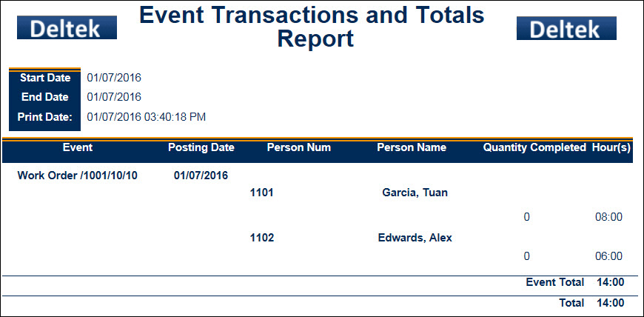Click the name Garcia, Tuan

click(415, 193)
